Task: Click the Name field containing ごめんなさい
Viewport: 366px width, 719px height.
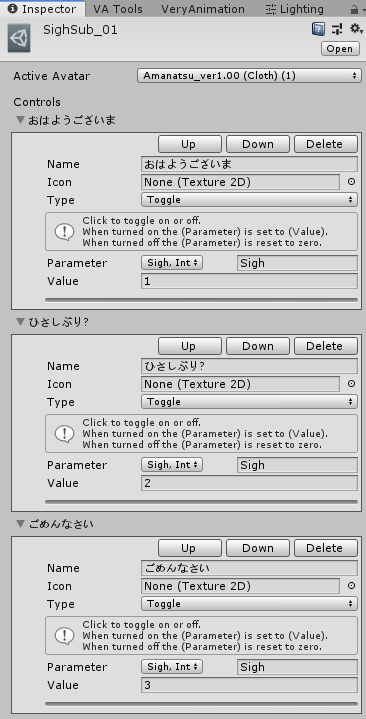Action: tap(249, 568)
